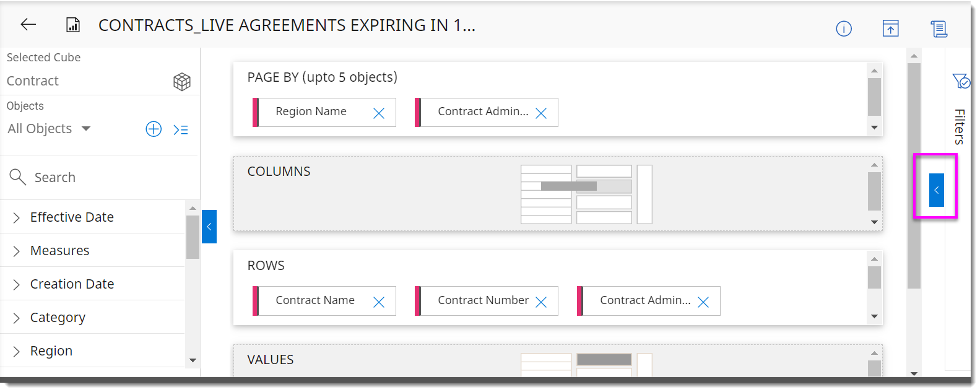Open the Filters funnel icon
Screen dimensions: 980x392
(x=961, y=81)
